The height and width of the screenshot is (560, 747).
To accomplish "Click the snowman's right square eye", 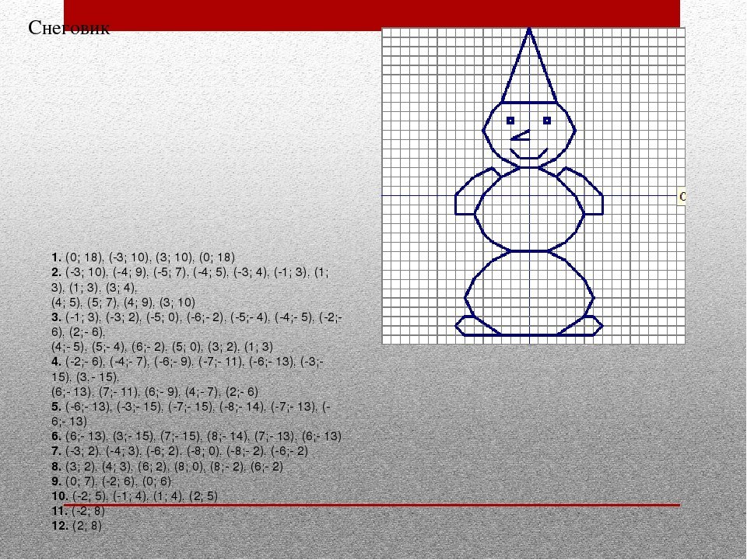I will 547,121.
